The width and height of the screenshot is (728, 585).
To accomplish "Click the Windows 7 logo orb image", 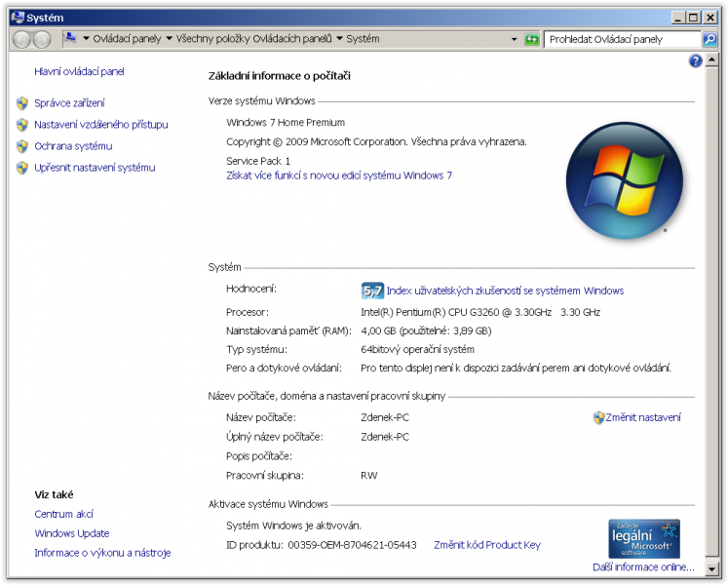I will coord(625,180).
